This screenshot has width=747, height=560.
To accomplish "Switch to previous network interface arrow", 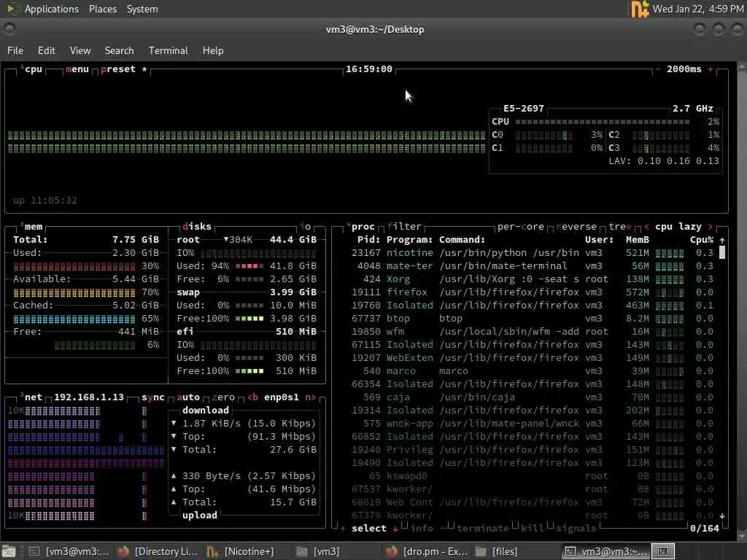I will pos(252,397).
